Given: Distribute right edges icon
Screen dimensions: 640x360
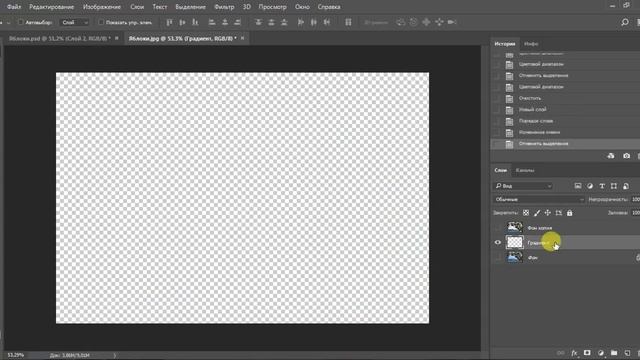Looking at the screenshot, I should (327, 22).
